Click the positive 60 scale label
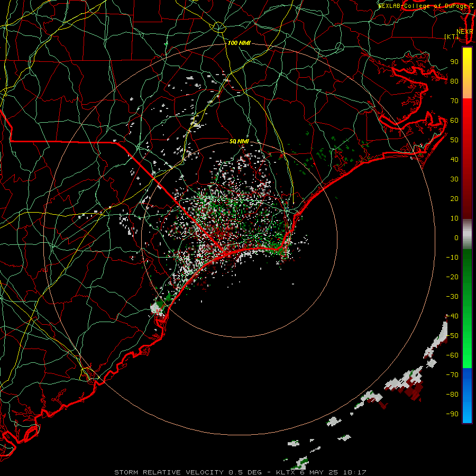Image resolution: width=476 pixels, height=476 pixels. [x=454, y=120]
